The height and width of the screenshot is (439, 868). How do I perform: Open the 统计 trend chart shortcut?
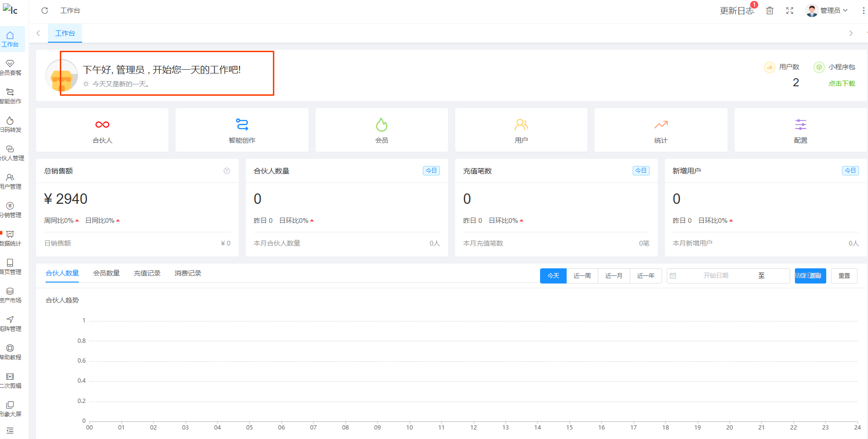tap(661, 130)
